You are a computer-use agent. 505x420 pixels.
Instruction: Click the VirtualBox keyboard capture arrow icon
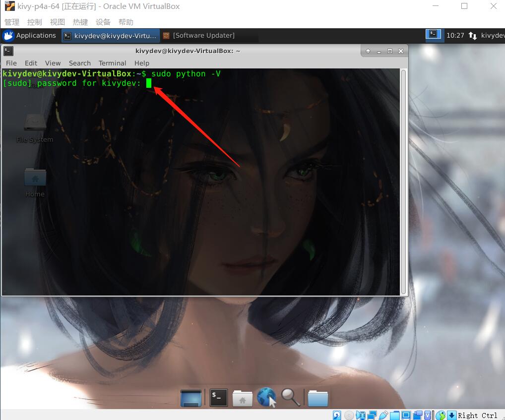[x=451, y=415]
